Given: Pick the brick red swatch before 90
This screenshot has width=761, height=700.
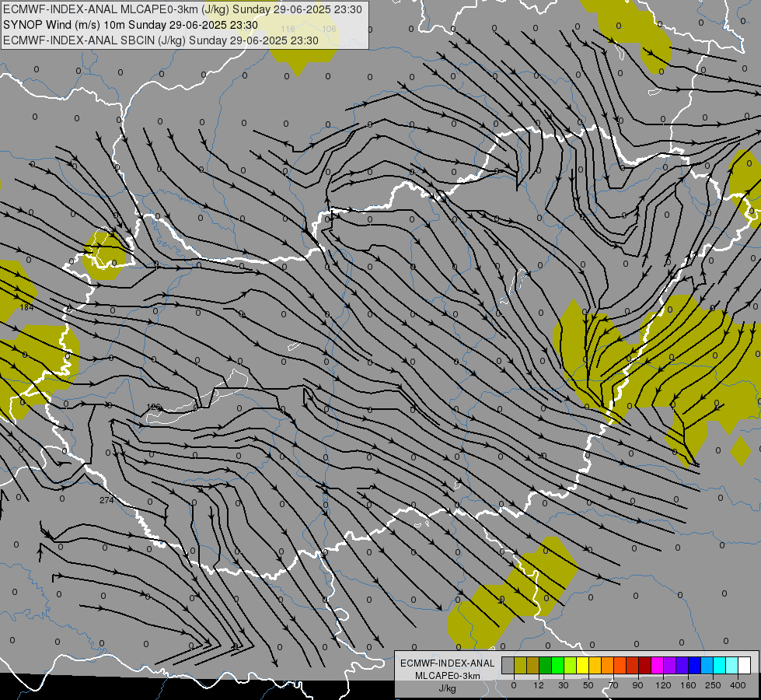Looking at the screenshot, I should click(633, 665).
